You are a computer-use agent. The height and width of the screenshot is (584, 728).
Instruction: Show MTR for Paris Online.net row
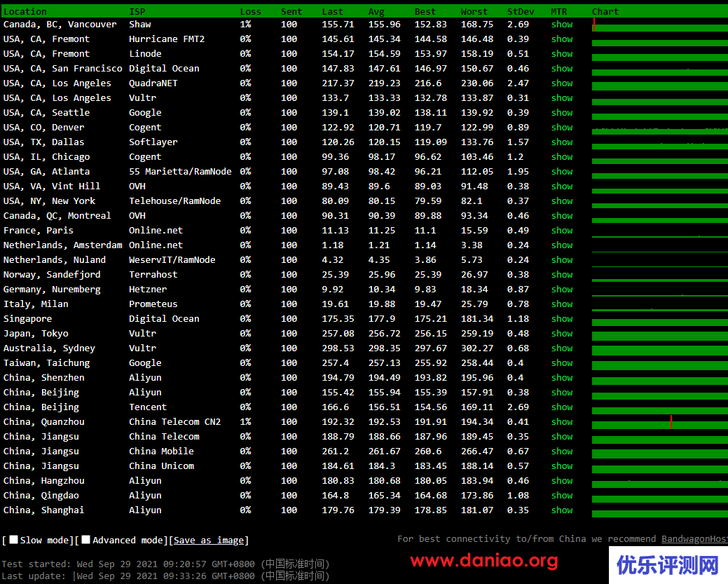tap(562, 231)
